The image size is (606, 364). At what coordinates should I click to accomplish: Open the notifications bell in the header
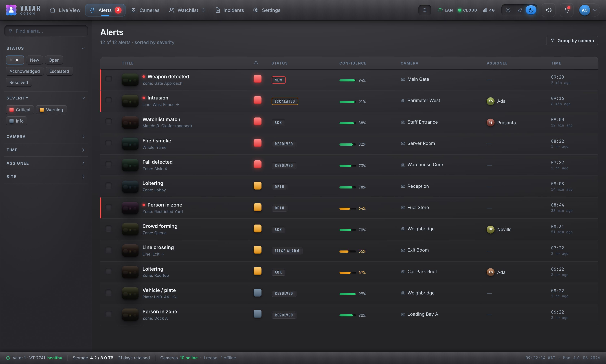[567, 10]
